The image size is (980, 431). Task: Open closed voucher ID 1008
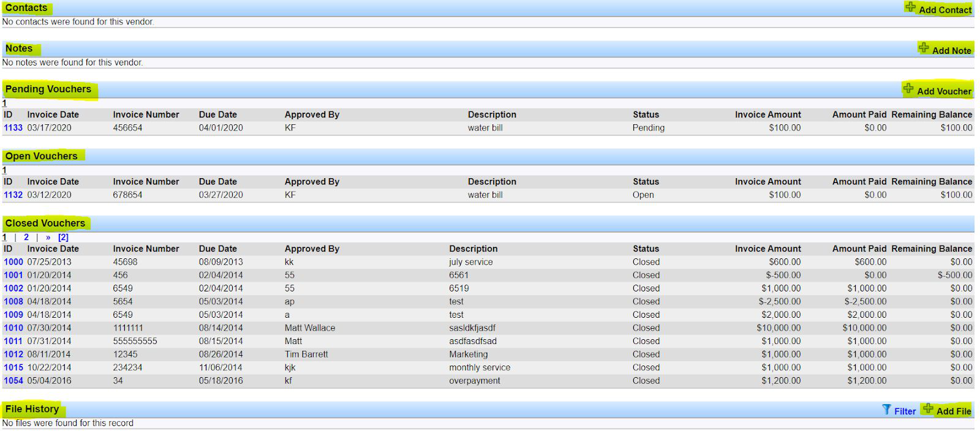13,302
